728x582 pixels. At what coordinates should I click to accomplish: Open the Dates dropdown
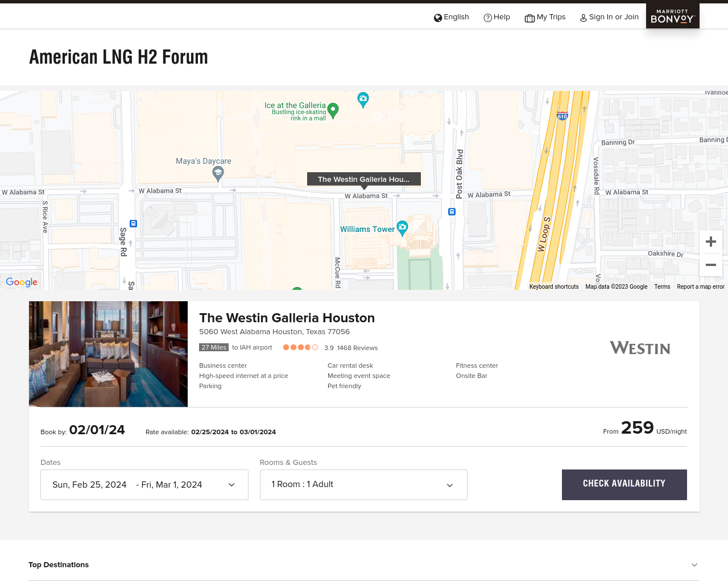[x=144, y=485]
